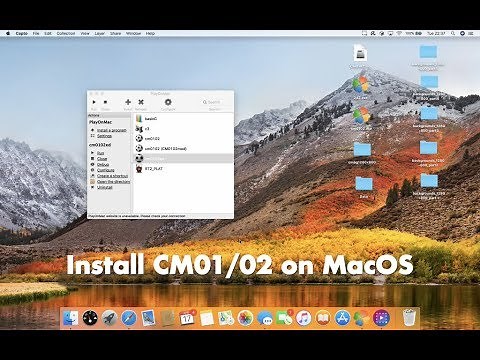Open Contacts from the Dock

(x=168, y=318)
